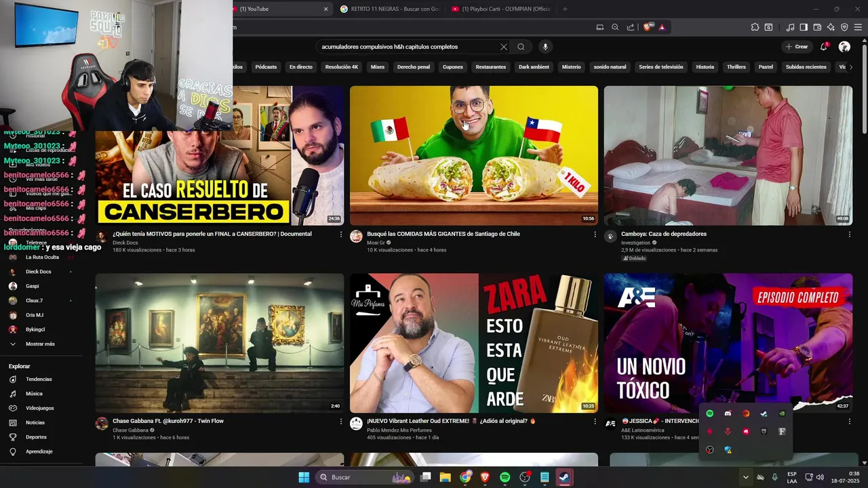Click the share page icon in address bar
Image resolution: width=868 pixels, height=488 pixels.
click(631, 27)
